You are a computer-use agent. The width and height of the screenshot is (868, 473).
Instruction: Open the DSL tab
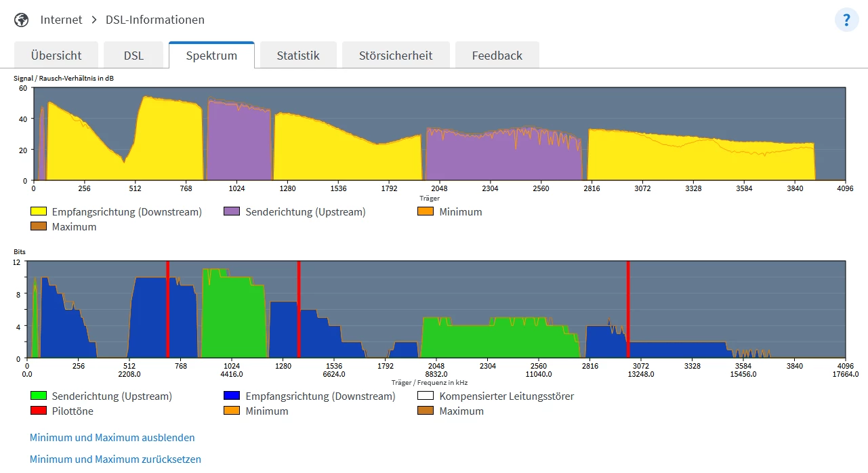pos(133,56)
